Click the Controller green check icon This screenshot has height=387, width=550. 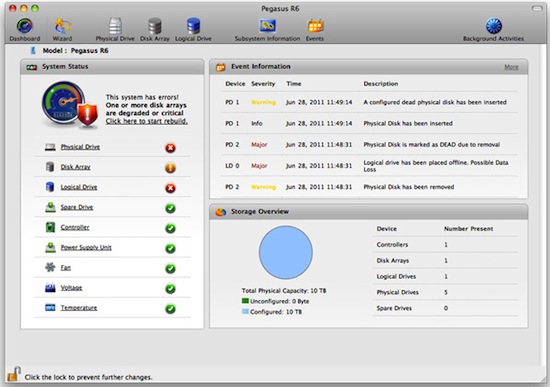(170, 228)
